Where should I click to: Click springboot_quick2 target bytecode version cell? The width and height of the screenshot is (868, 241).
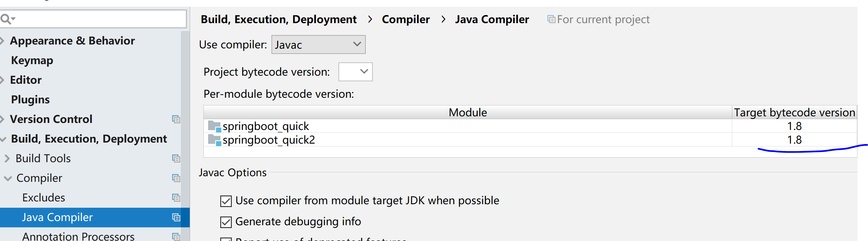(x=794, y=140)
